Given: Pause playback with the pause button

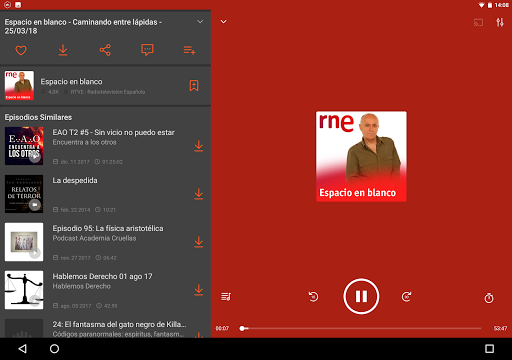Looking at the screenshot, I should (361, 296).
